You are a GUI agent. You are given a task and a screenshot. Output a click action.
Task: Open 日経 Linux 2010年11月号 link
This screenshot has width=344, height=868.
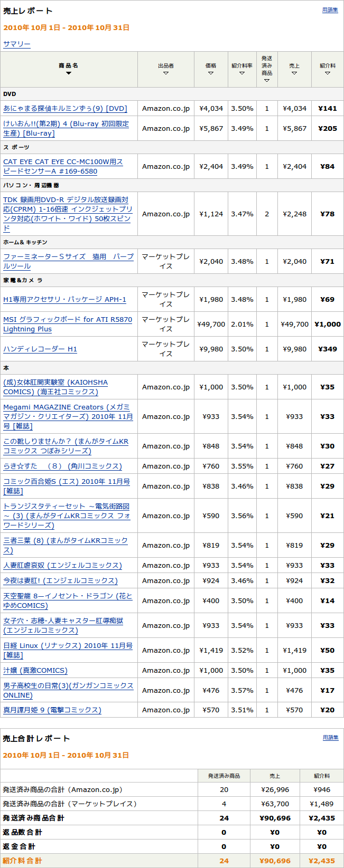pos(68,650)
